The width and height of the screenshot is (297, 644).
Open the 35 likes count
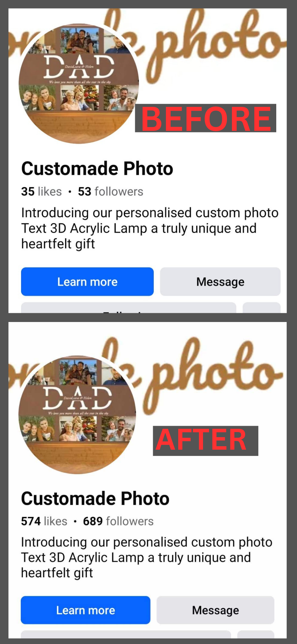pyautogui.click(x=41, y=192)
